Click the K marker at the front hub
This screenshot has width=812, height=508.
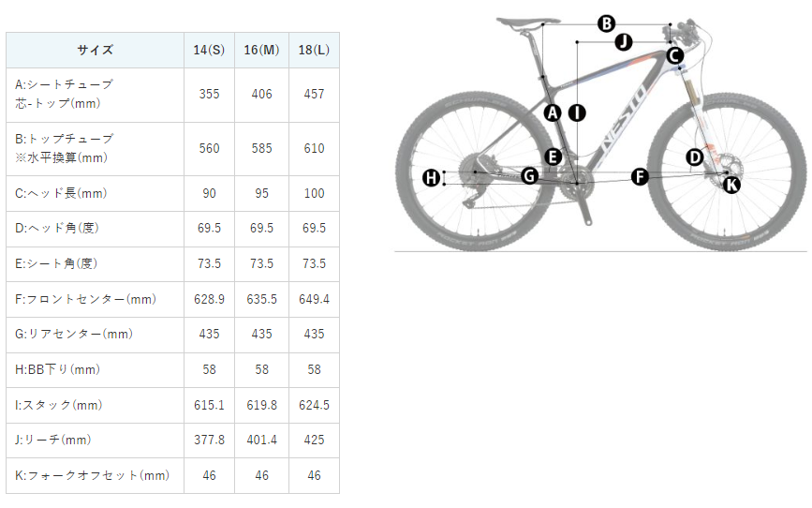pos(731,185)
